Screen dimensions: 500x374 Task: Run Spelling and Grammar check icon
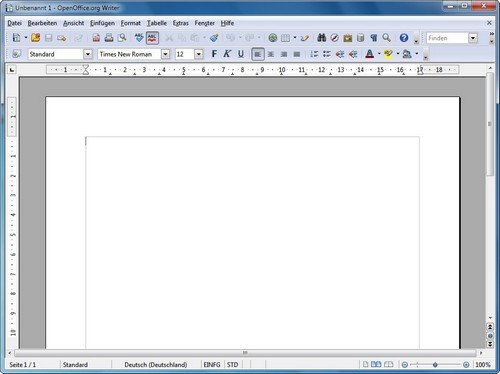(139, 38)
